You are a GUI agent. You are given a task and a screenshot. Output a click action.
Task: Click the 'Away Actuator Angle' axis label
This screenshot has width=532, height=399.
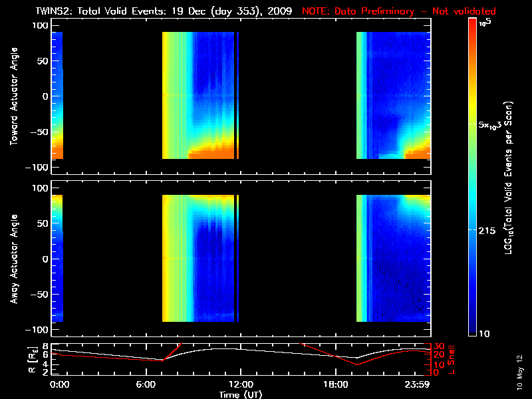point(14,259)
